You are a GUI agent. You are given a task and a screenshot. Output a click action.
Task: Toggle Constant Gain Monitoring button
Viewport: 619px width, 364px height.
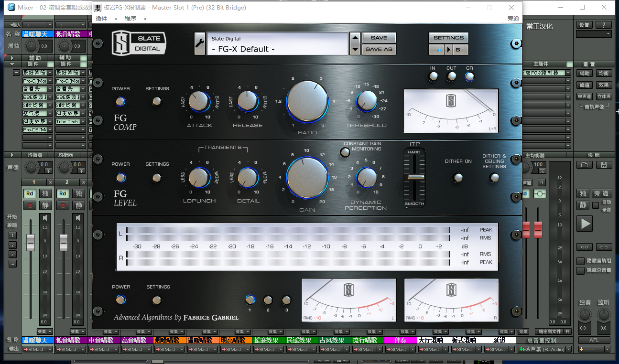click(345, 152)
